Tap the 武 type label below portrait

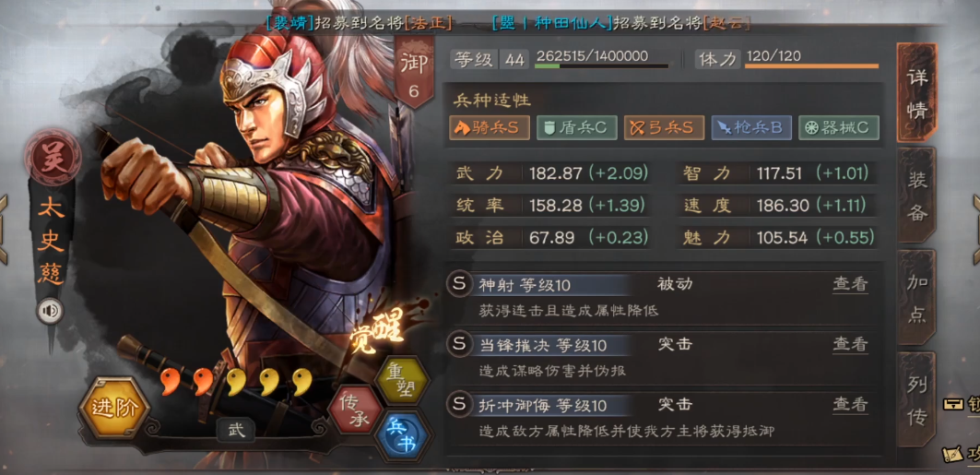point(236,430)
